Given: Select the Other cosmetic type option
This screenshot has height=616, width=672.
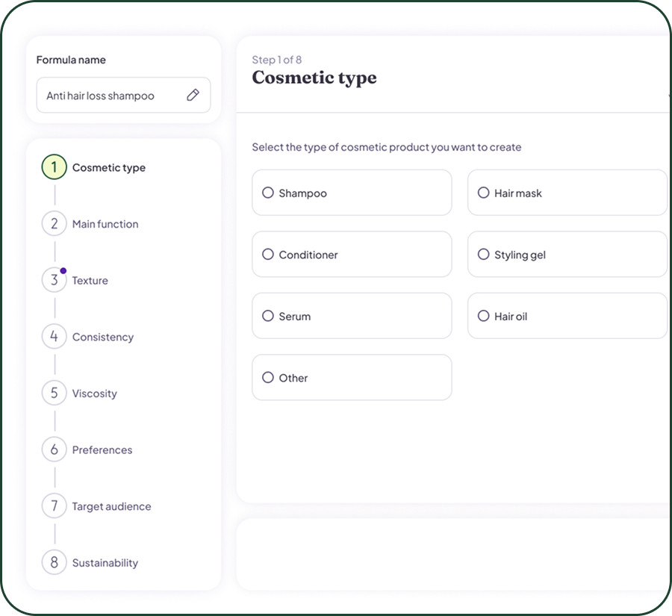Looking at the screenshot, I should click(x=268, y=378).
